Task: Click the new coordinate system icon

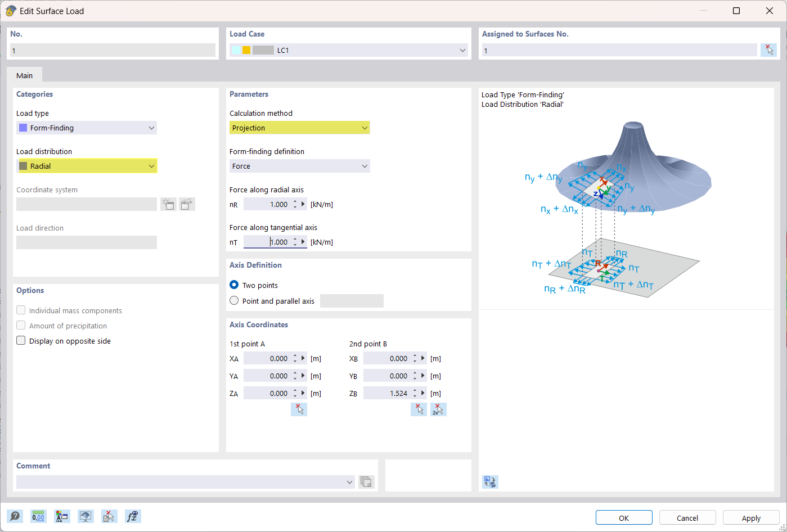Action: click(168, 204)
